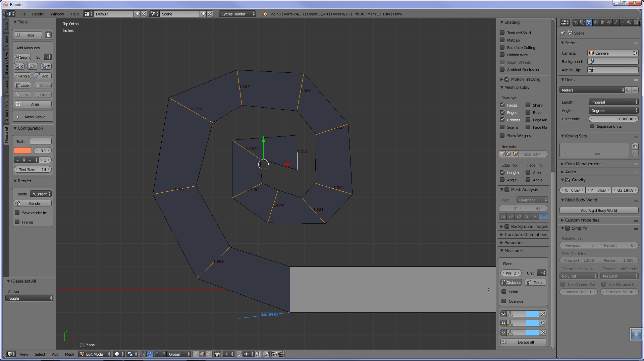Toggle the Creases overlay in Mesh Display

[x=502, y=120]
